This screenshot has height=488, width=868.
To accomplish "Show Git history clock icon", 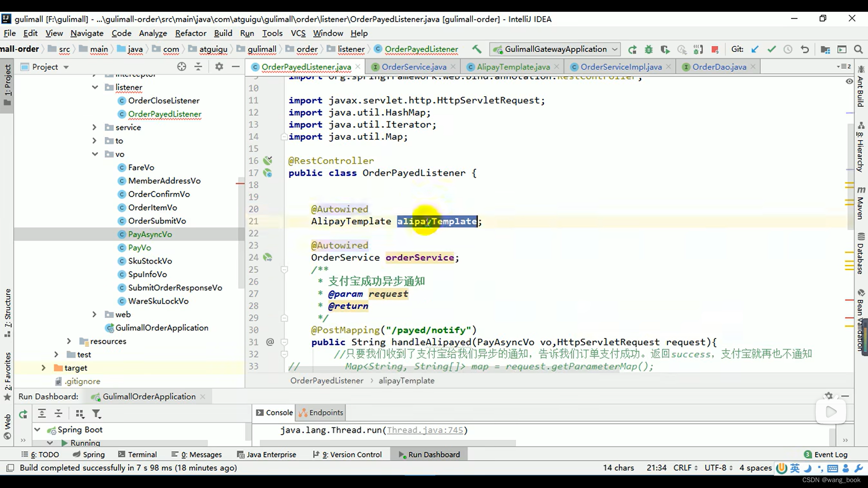I will (x=788, y=49).
